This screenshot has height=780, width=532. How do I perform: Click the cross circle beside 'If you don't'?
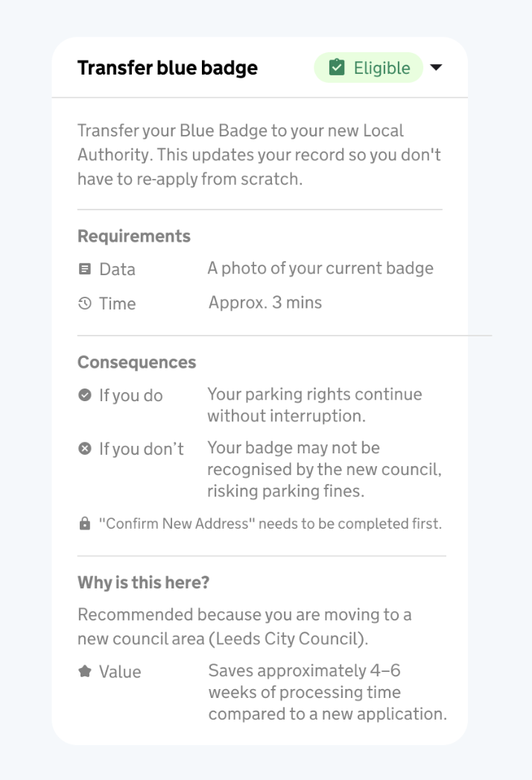point(84,449)
